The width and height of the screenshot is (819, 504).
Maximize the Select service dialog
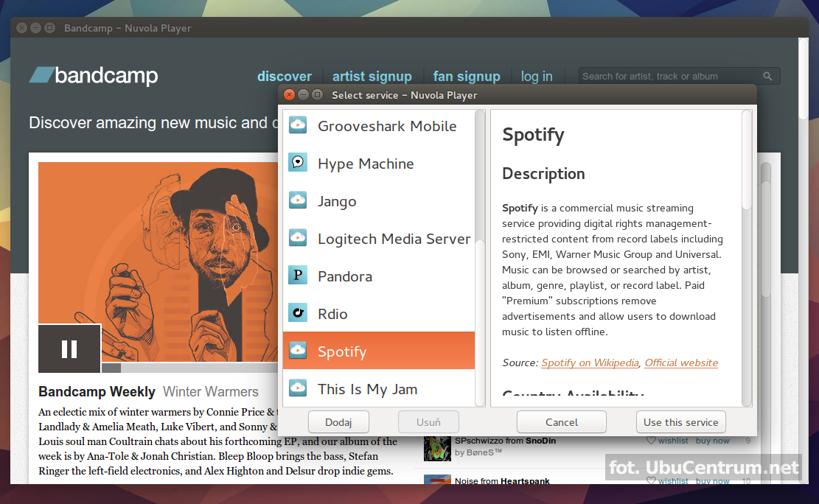317,94
